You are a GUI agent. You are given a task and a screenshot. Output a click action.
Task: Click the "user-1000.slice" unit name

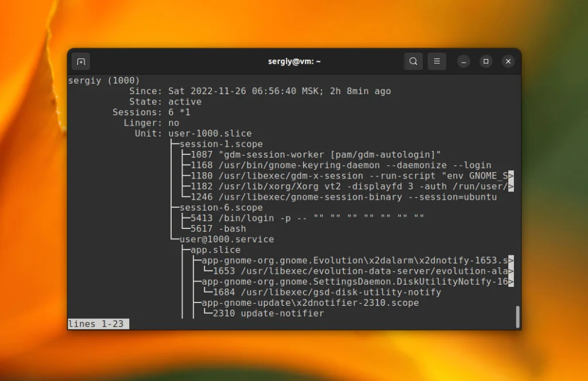210,133
